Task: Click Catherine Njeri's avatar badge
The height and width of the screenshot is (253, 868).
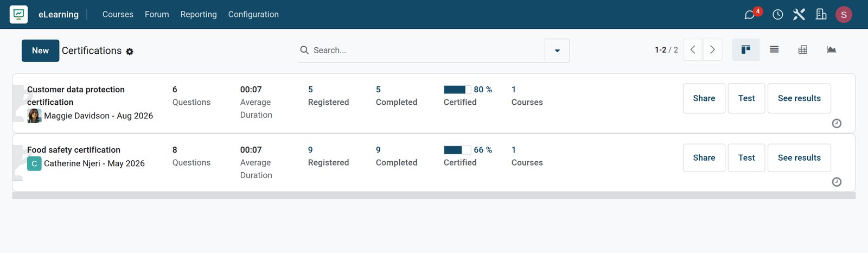Action: click(x=34, y=163)
